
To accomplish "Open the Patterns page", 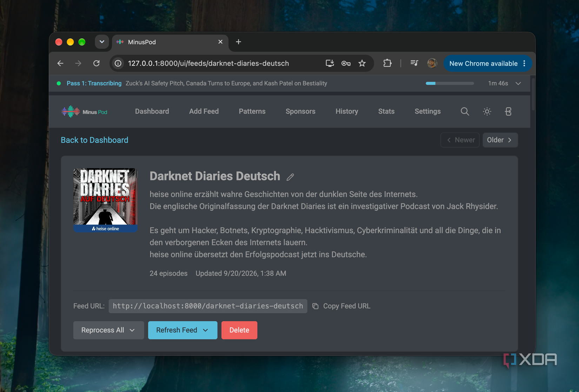I will [252, 111].
